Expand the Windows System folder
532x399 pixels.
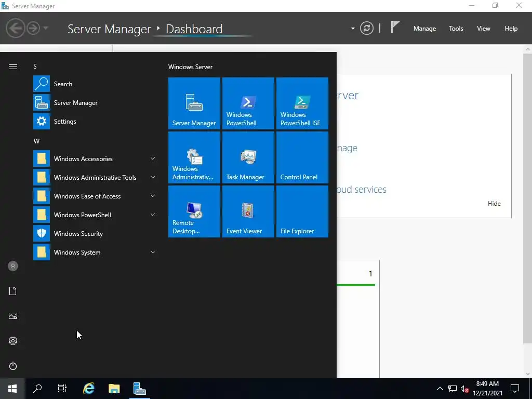(x=95, y=252)
